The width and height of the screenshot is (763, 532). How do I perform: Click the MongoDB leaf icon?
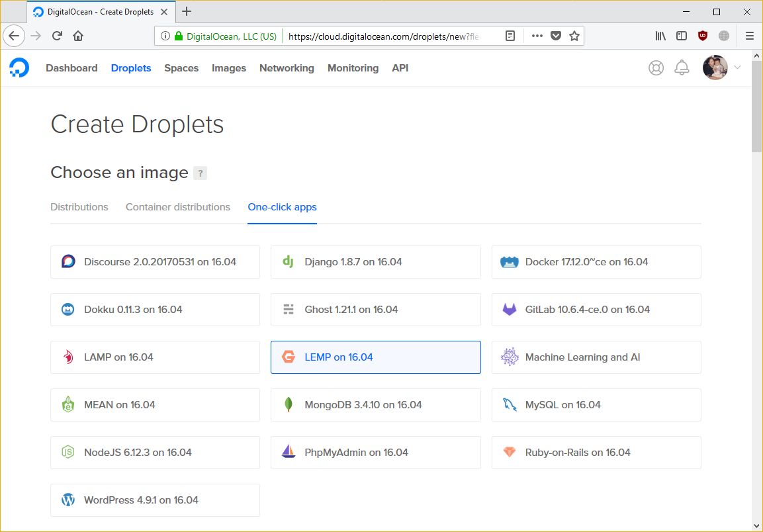click(289, 404)
